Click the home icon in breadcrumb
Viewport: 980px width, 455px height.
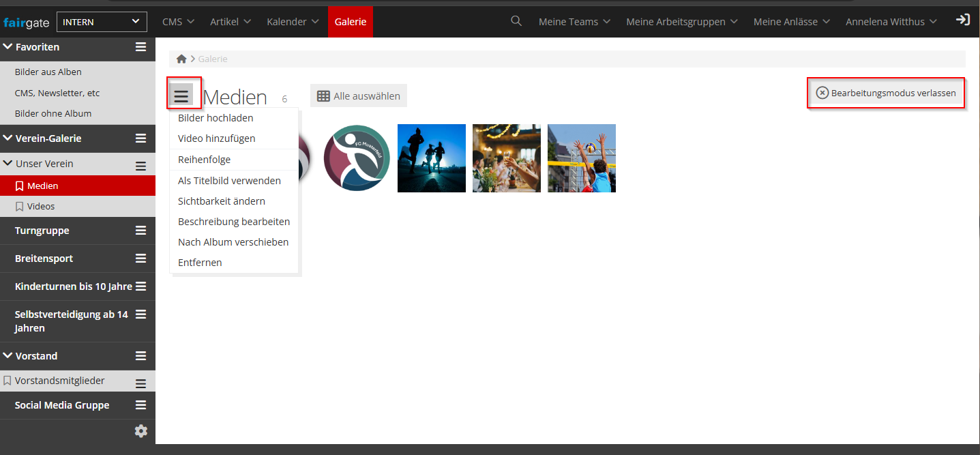[181, 59]
